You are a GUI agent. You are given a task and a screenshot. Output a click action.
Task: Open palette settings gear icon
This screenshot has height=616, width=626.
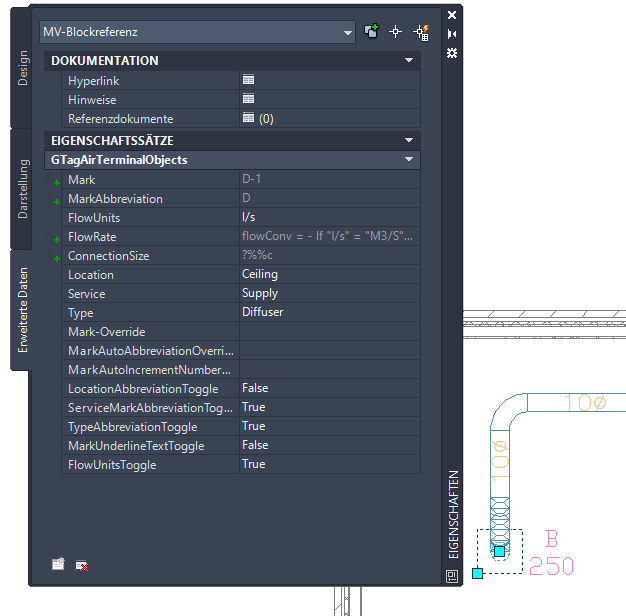pyautogui.click(x=452, y=53)
